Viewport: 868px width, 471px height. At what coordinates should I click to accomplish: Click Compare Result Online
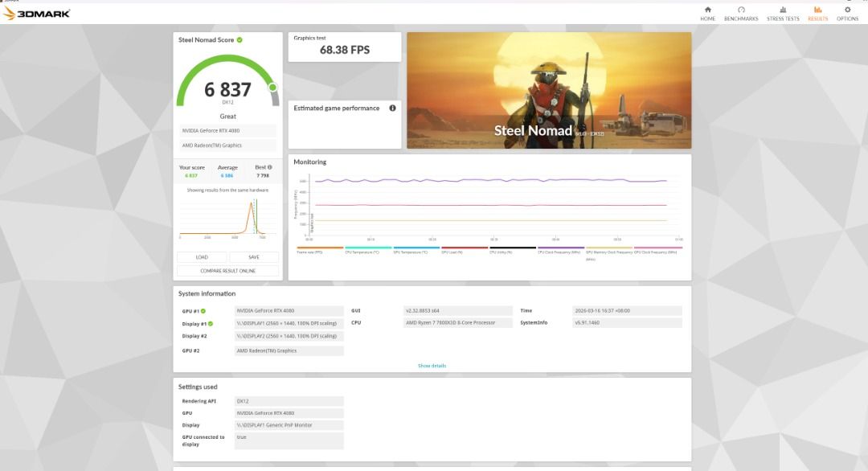click(x=227, y=271)
